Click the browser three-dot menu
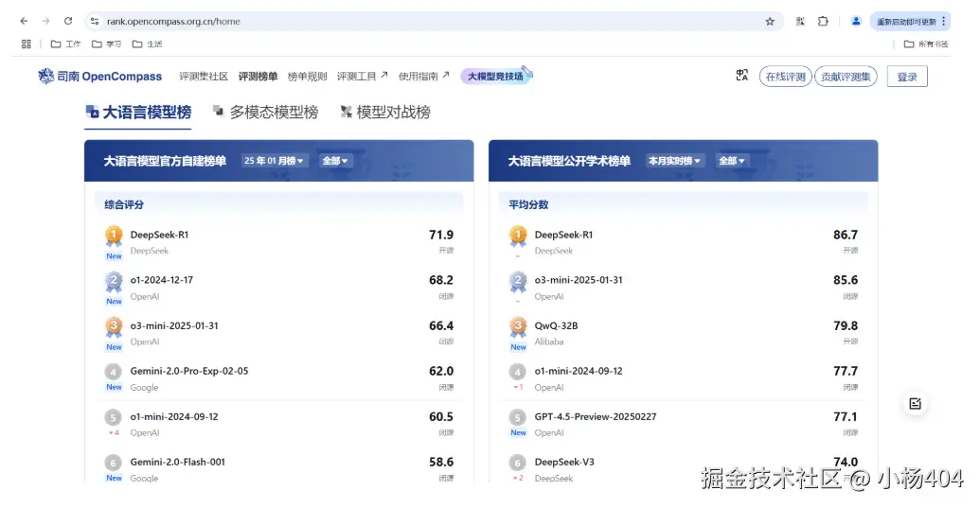Viewport: 980px width, 508px height. pos(944,21)
